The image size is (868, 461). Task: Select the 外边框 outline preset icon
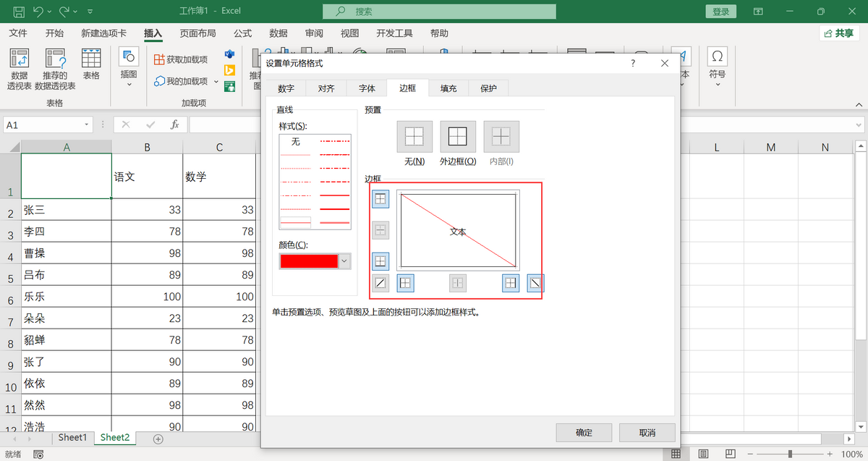coord(458,136)
